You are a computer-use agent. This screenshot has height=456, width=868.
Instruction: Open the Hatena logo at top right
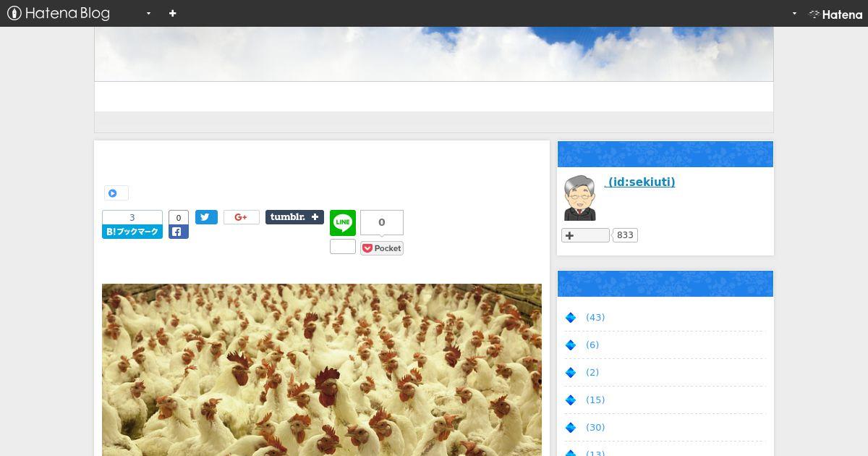tap(835, 14)
